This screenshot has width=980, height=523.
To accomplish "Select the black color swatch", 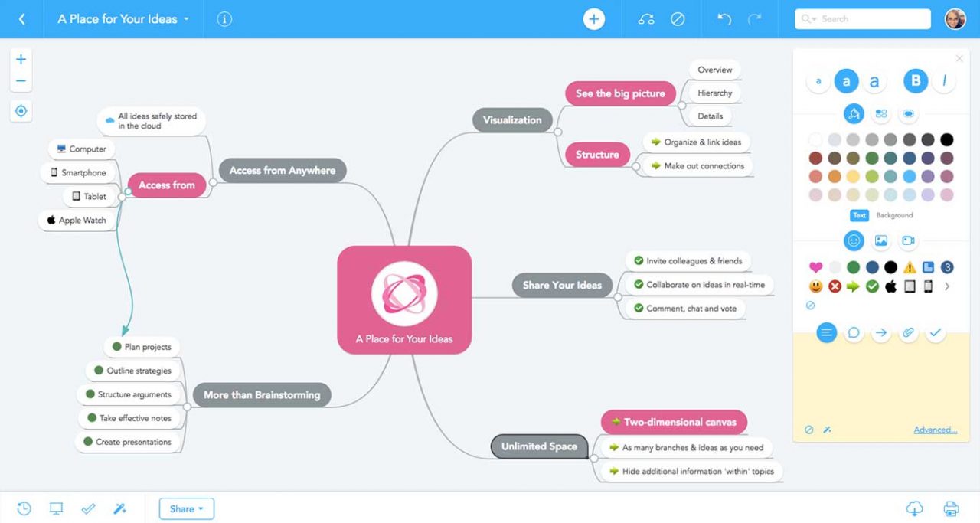I will pyautogui.click(x=947, y=139).
